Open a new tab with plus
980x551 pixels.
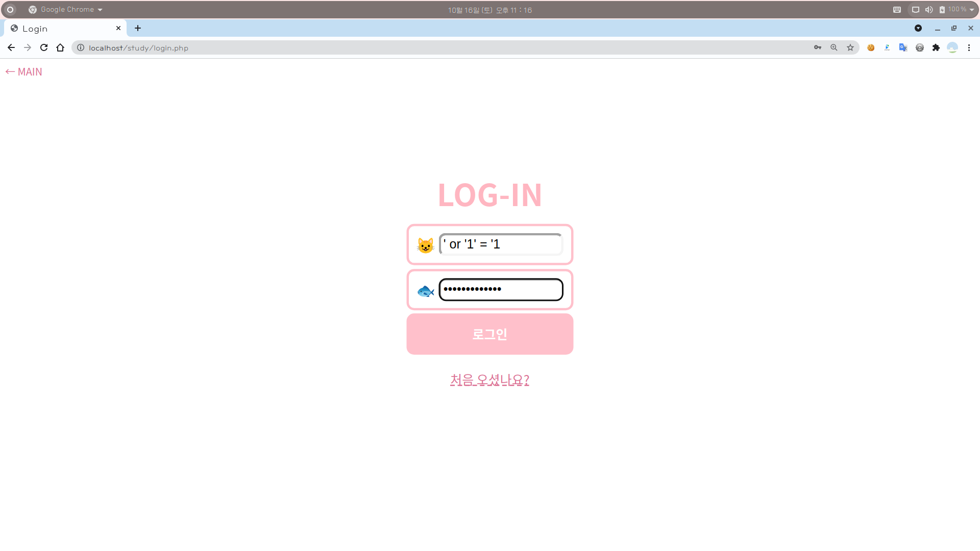coord(138,28)
